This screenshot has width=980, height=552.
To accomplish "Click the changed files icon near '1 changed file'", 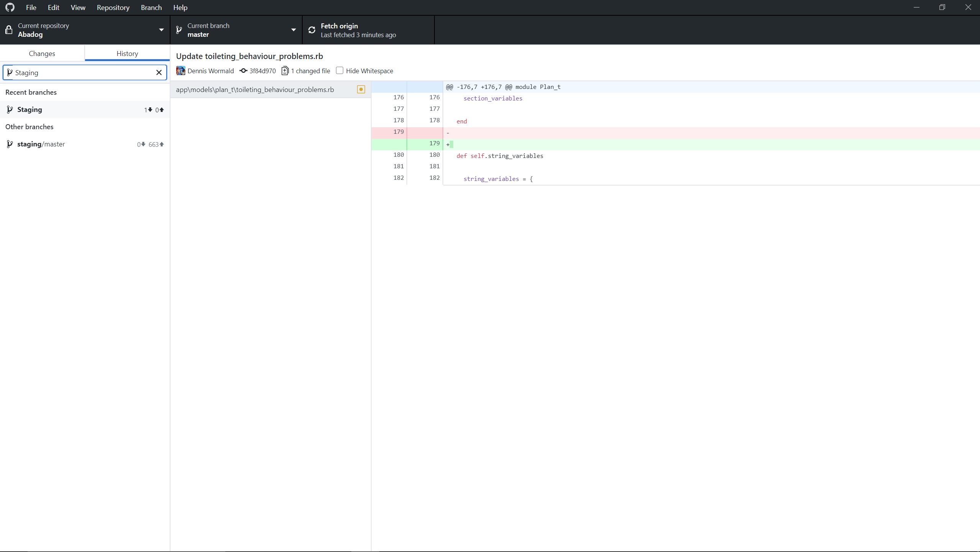I will tap(285, 71).
